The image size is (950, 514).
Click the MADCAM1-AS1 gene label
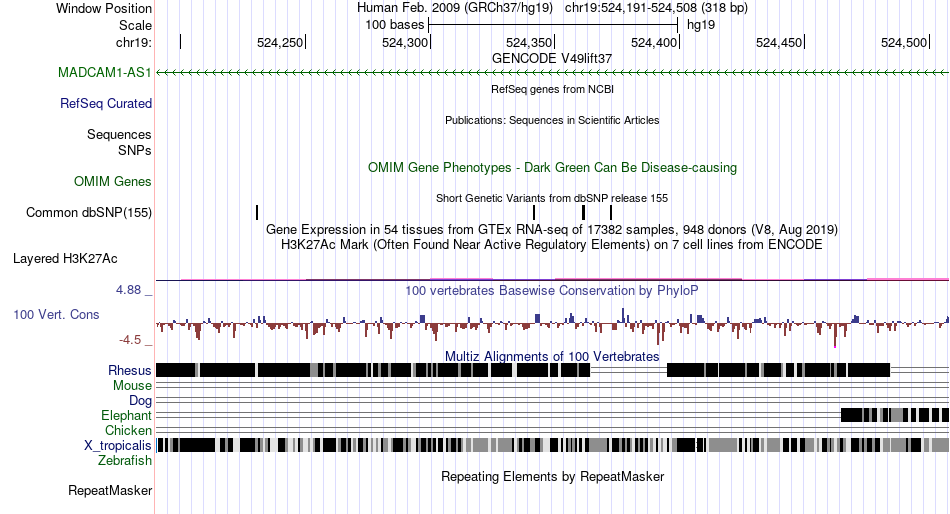pos(104,73)
